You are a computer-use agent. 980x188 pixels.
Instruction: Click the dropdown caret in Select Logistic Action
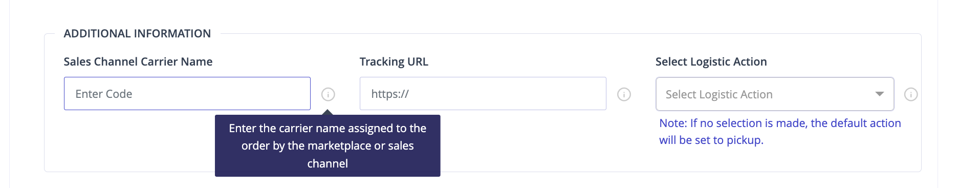click(x=879, y=94)
